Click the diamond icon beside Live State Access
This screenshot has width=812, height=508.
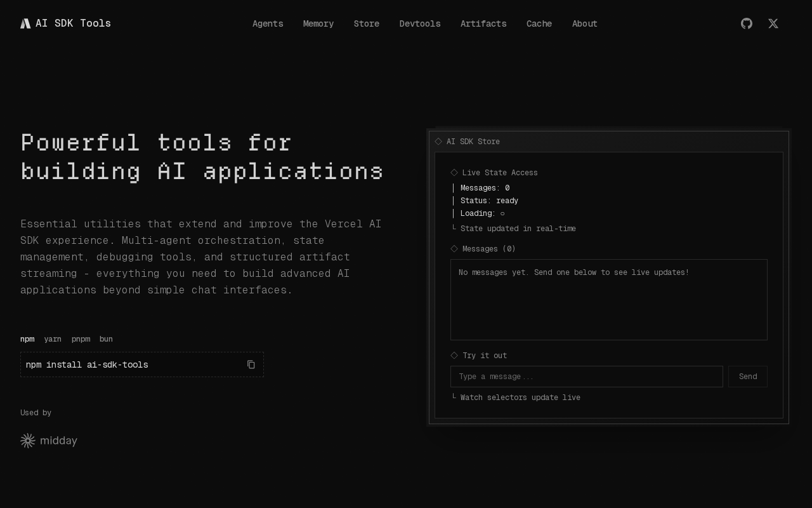[x=454, y=173]
